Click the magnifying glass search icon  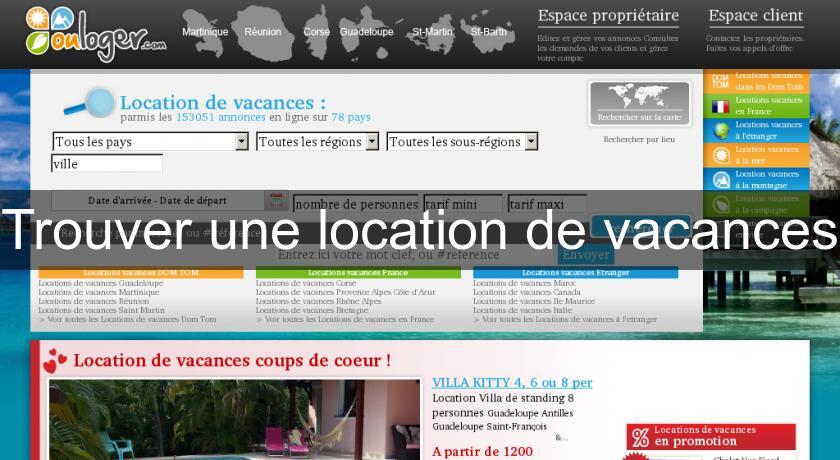[89, 103]
